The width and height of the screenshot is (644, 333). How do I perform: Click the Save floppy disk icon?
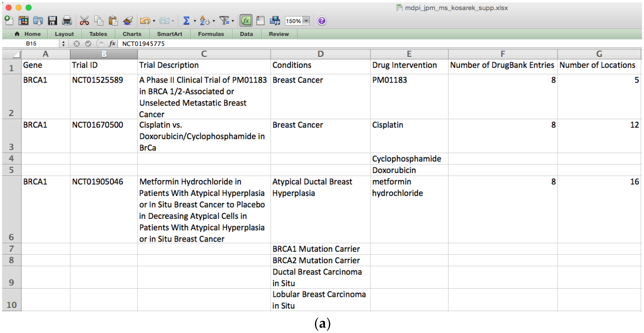53,21
